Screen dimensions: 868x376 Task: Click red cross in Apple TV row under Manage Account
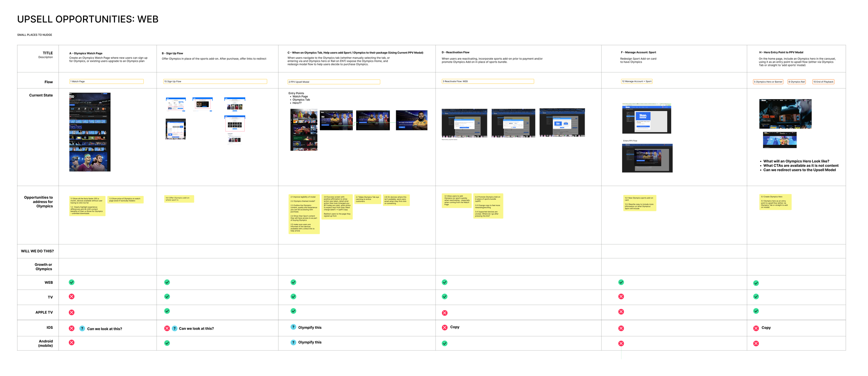tap(621, 312)
